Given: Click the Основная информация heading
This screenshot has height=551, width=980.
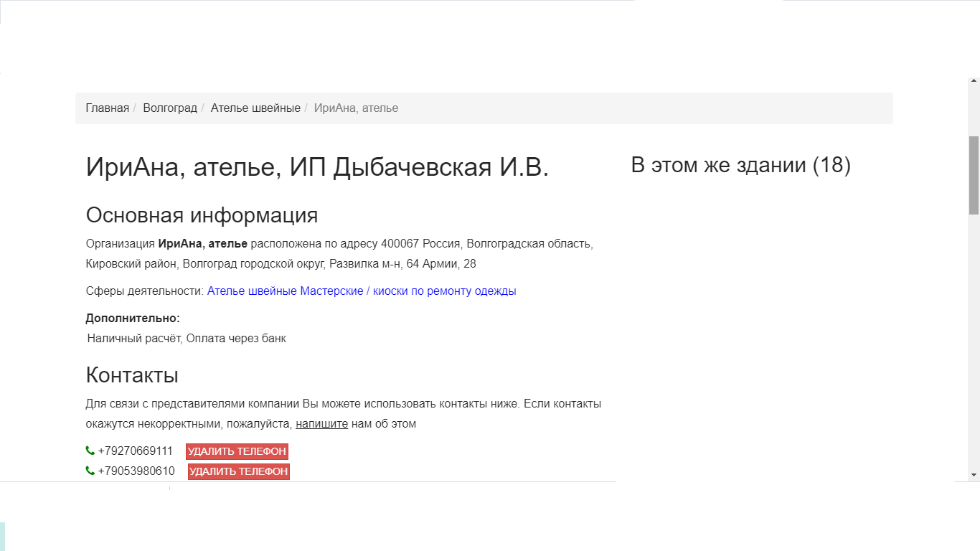Looking at the screenshot, I should click(202, 215).
